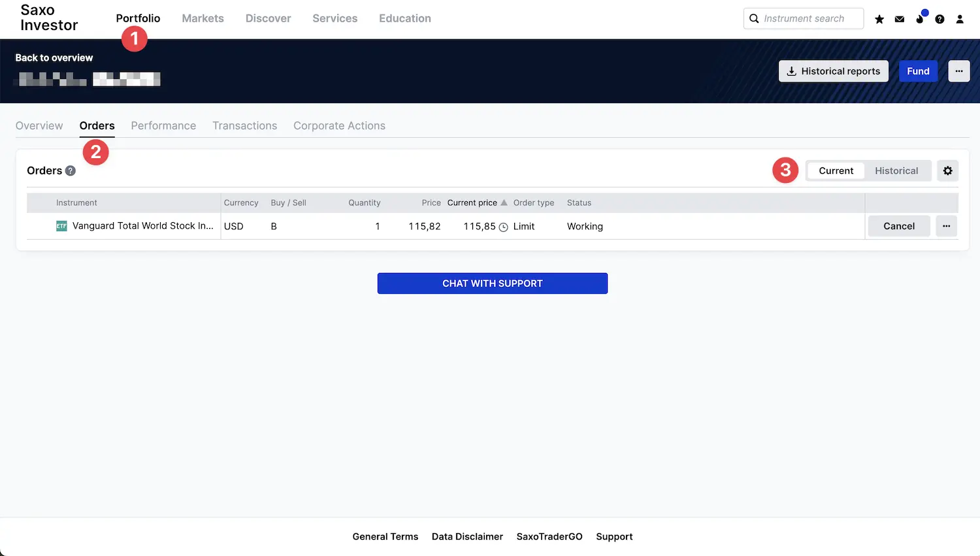
Task: Sort by the Status column header
Action: [x=579, y=203]
